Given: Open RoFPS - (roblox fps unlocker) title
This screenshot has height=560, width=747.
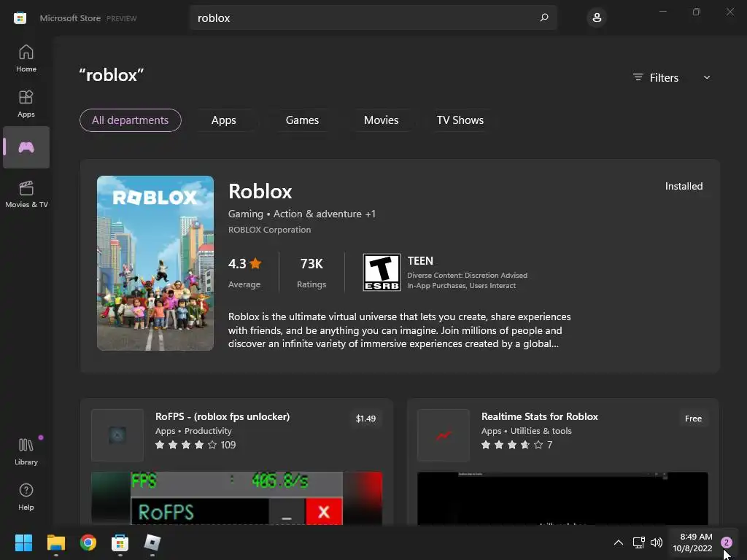Looking at the screenshot, I should [222, 416].
